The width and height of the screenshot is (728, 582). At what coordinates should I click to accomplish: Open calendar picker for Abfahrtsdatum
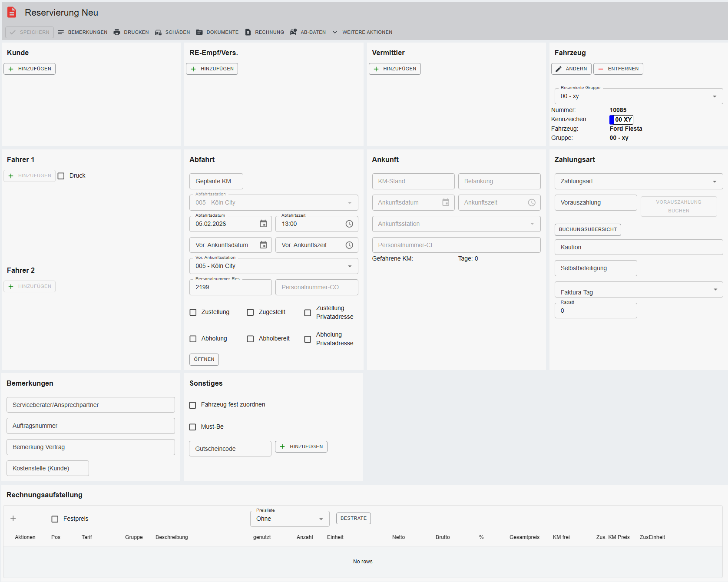[x=263, y=224]
